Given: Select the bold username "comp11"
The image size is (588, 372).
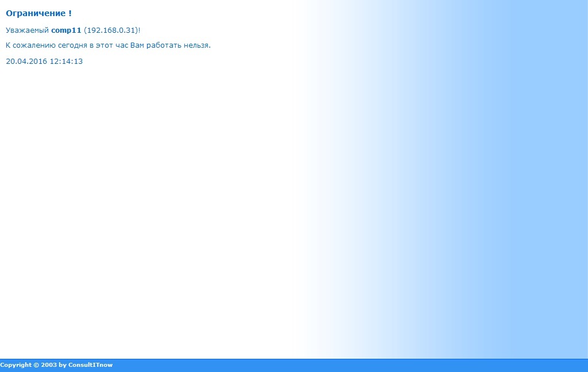Looking at the screenshot, I should [x=66, y=30].
